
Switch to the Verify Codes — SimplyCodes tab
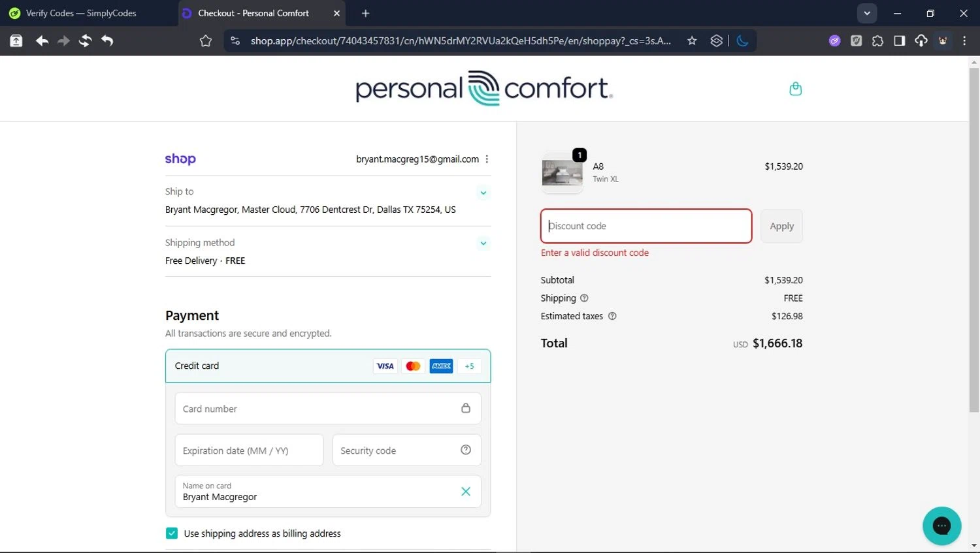click(x=82, y=13)
